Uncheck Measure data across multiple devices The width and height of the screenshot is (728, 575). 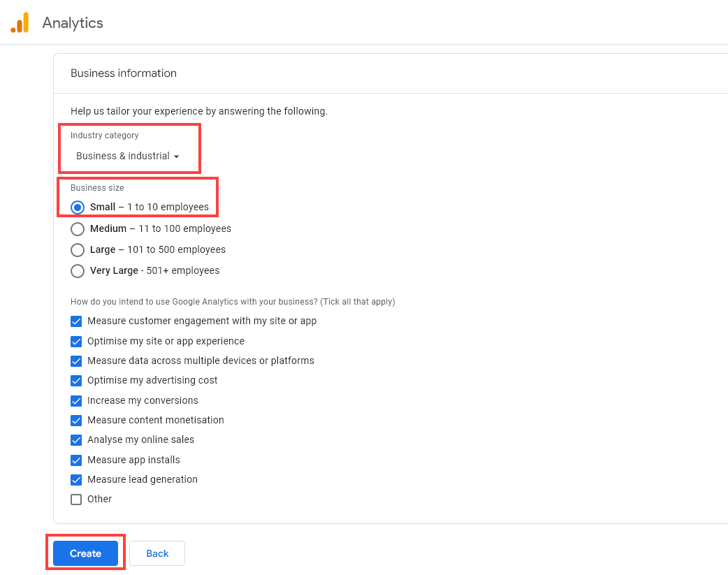click(76, 361)
